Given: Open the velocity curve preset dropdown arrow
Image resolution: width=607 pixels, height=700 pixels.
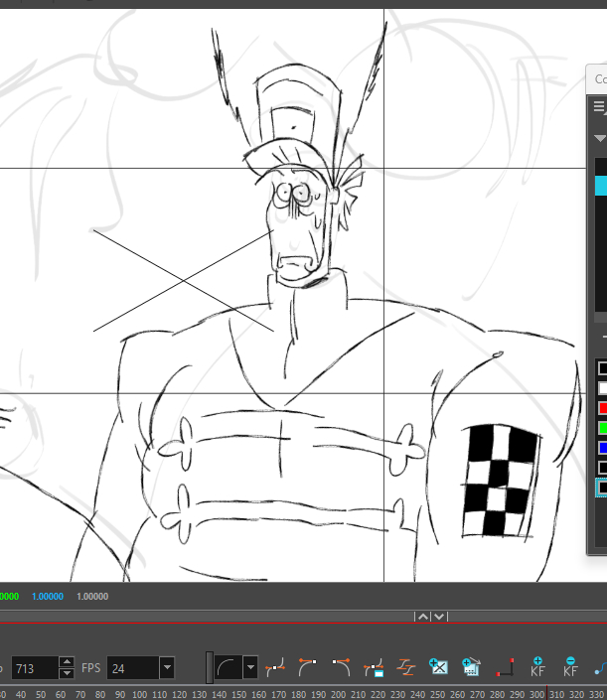Looking at the screenshot, I should pos(250,667).
